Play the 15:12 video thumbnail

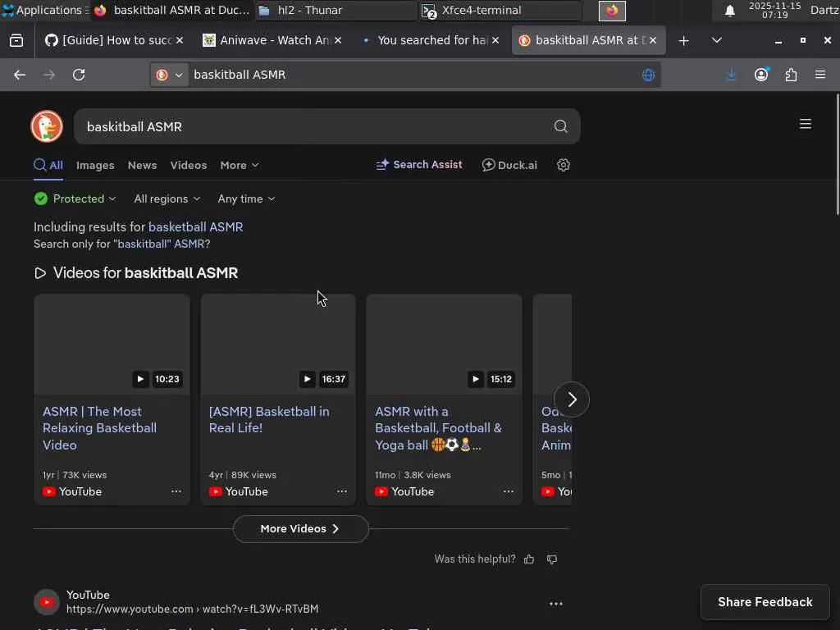(x=444, y=345)
